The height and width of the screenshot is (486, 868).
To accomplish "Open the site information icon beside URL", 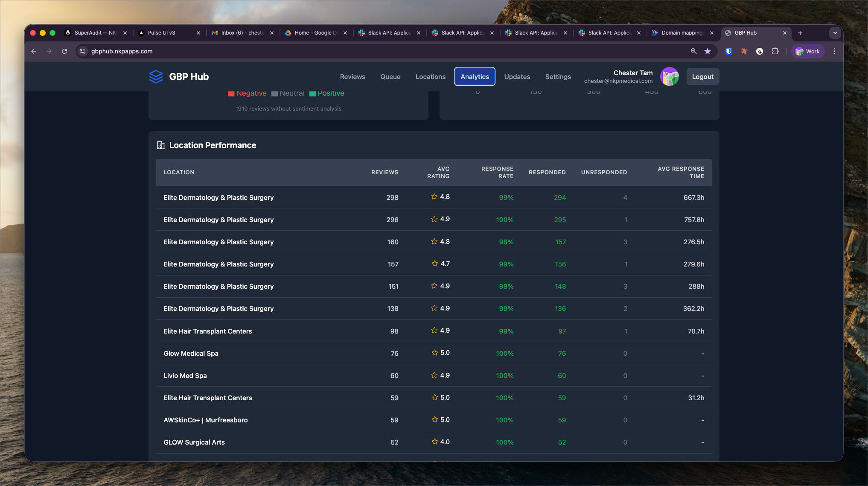I will (83, 51).
